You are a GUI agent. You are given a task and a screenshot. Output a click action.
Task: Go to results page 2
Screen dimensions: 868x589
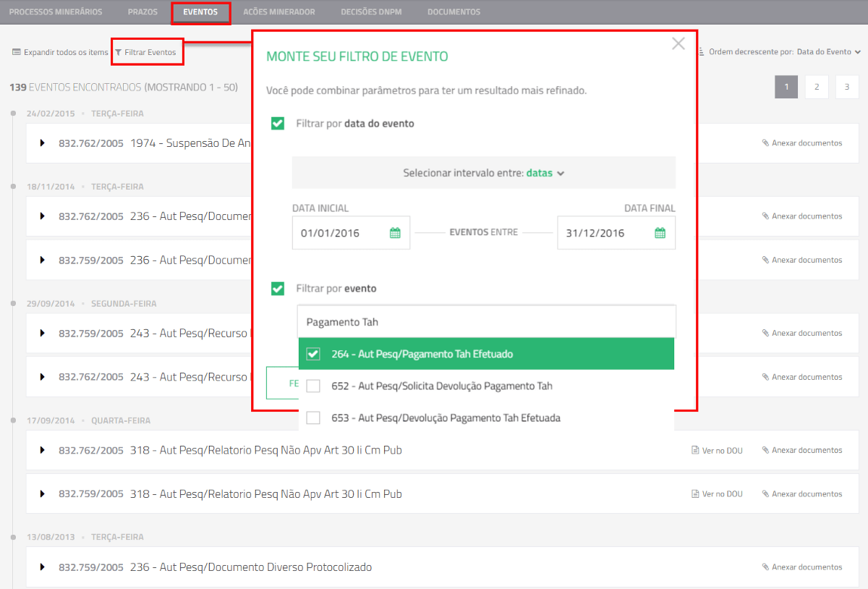click(x=816, y=87)
